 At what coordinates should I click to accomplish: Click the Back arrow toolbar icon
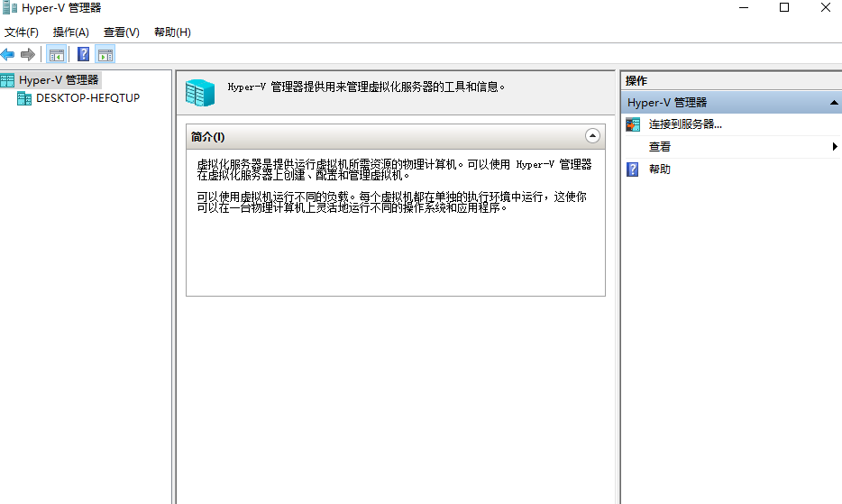tap(7, 54)
